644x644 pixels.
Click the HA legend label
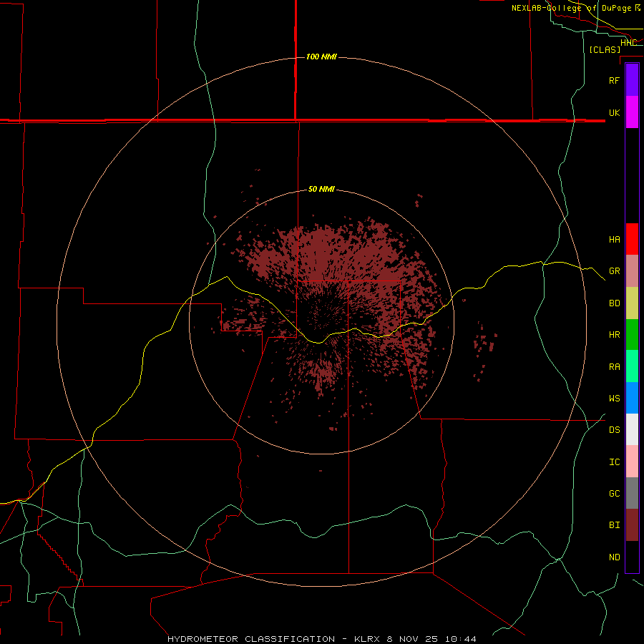pos(614,239)
